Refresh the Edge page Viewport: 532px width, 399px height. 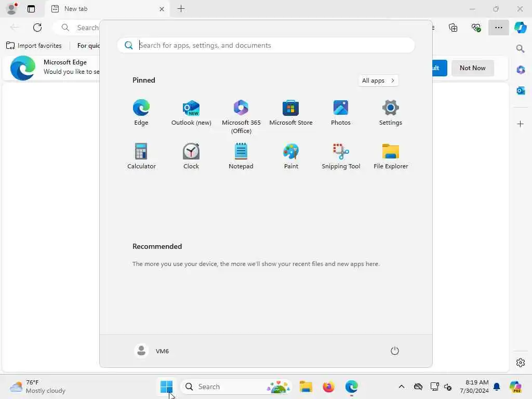[x=37, y=28]
